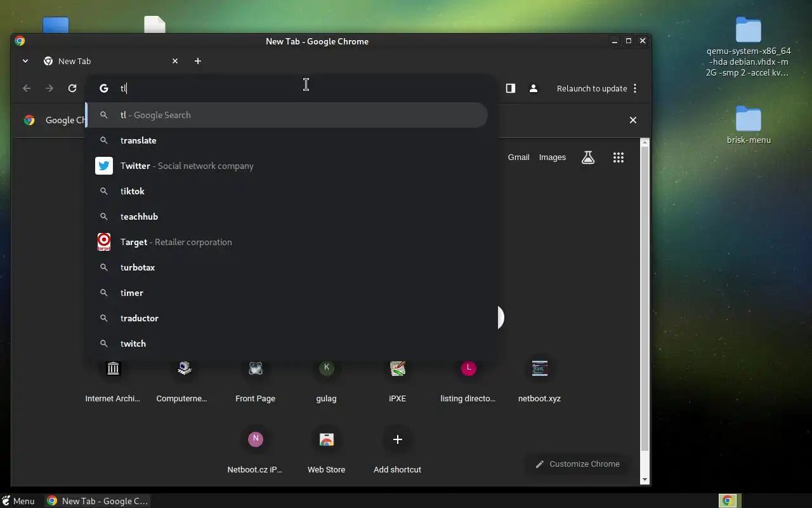Screen dimensions: 812x508
Task: Click the reload page icon
Action: click(x=72, y=88)
